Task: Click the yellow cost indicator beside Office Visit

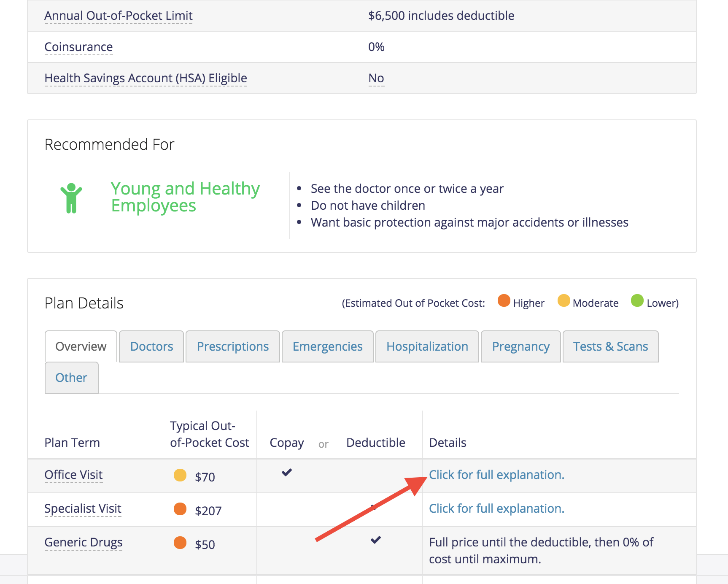Action: [180, 475]
